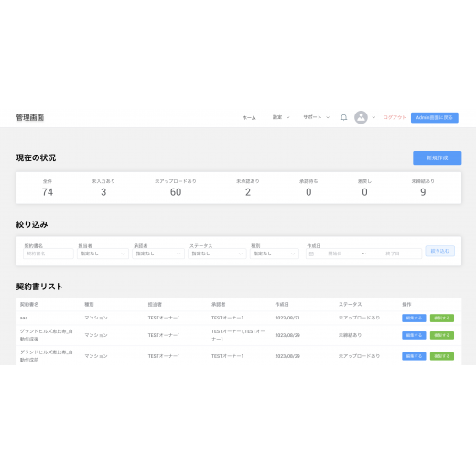The height and width of the screenshot is (476, 476).
Task: Open the 種別 filter dropdown
Action: click(275, 254)
